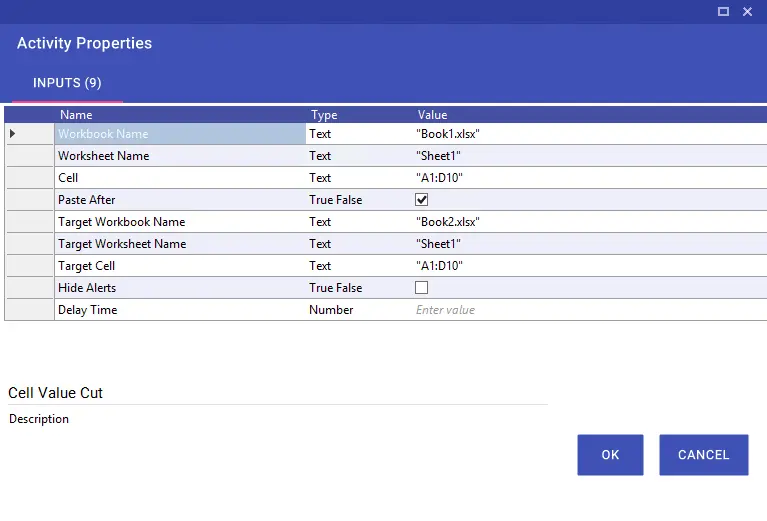Image resolution: width=767 pixels, height=521 pixels.
Task: Select the Paste After name cell
Action: pyautogui.click(x=180, y=200)
